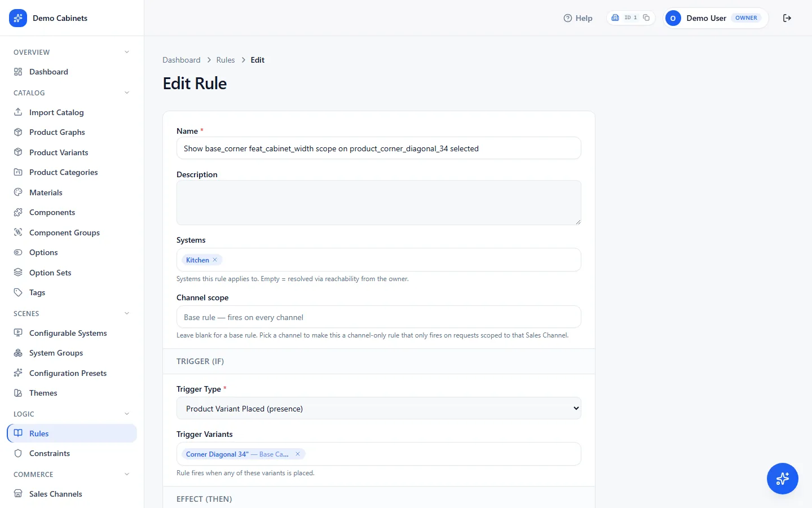Click the Product Variants icon
Screen dimensions: 812x508
click(x=18, y=152)
